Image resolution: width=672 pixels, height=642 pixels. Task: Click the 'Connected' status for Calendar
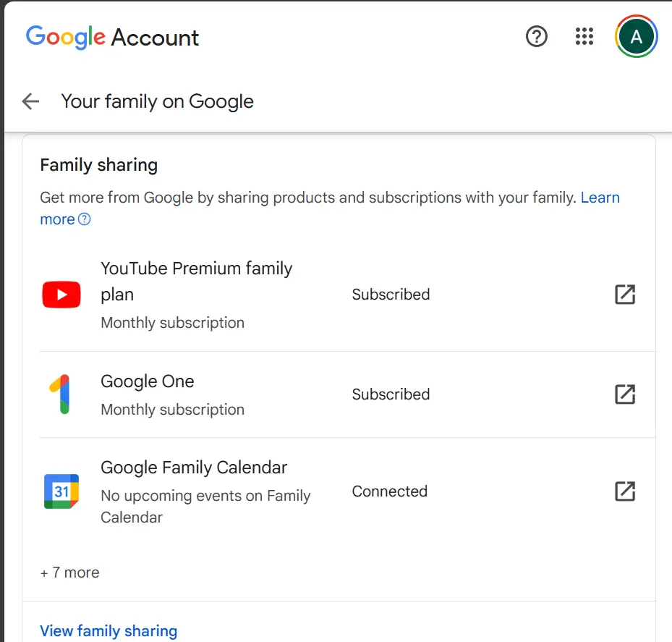coord(390,491)
